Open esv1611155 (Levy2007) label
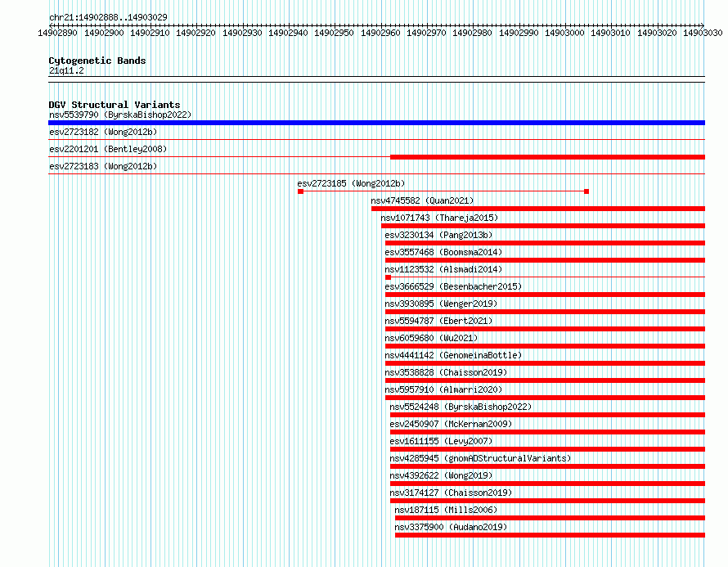Viewport: 728px width, 567px height. (x=441, y=441)
